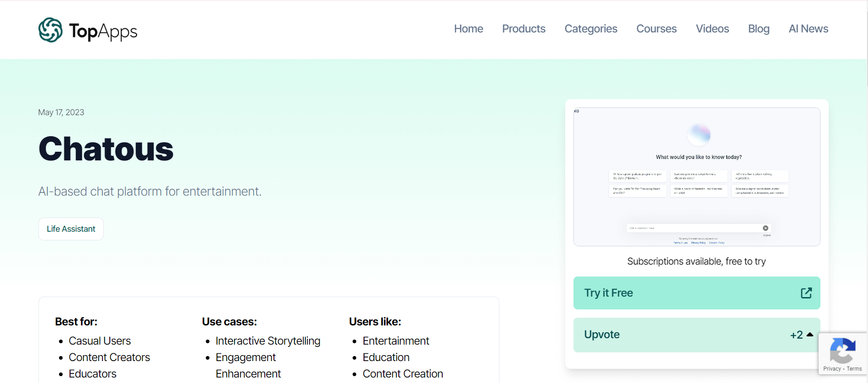This screenshot has height=383, width=868.
Task: Click the Educators list item
Action: tap(92, 374)
